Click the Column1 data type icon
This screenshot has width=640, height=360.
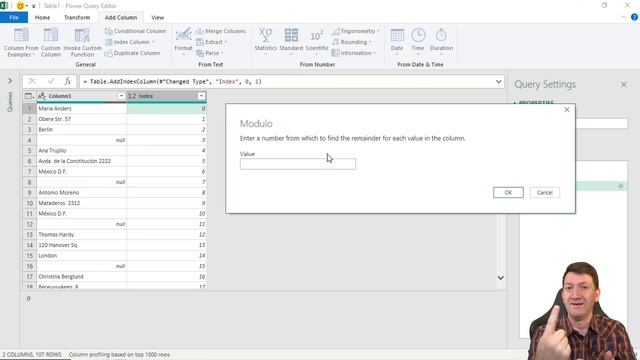42,96
